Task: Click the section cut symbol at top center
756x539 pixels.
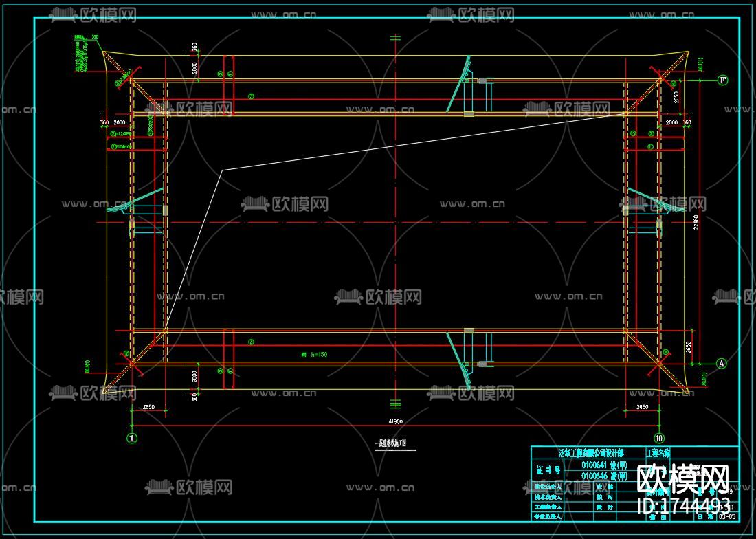Action: click(x=394, y=38)
